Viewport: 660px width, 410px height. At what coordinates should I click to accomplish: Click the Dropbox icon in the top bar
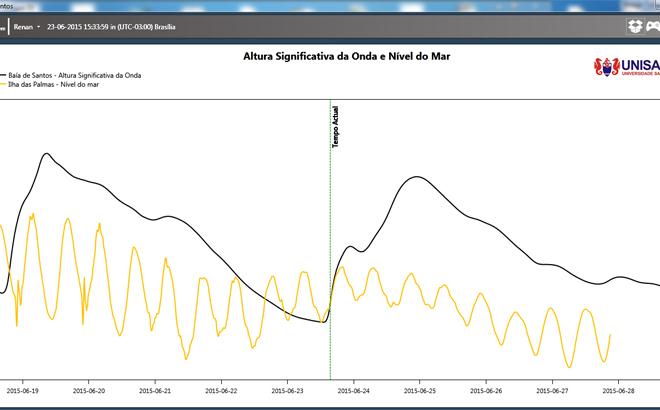point(635,26)
